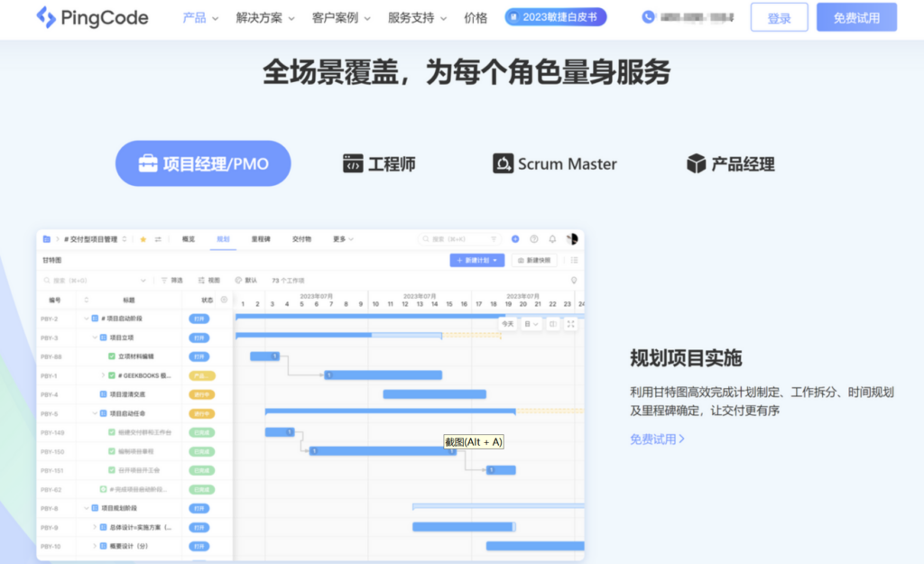This screenshot has height=564, width=924.
Task: Collapse the 项目启动阶段 tree node
Action: point(87,319)
